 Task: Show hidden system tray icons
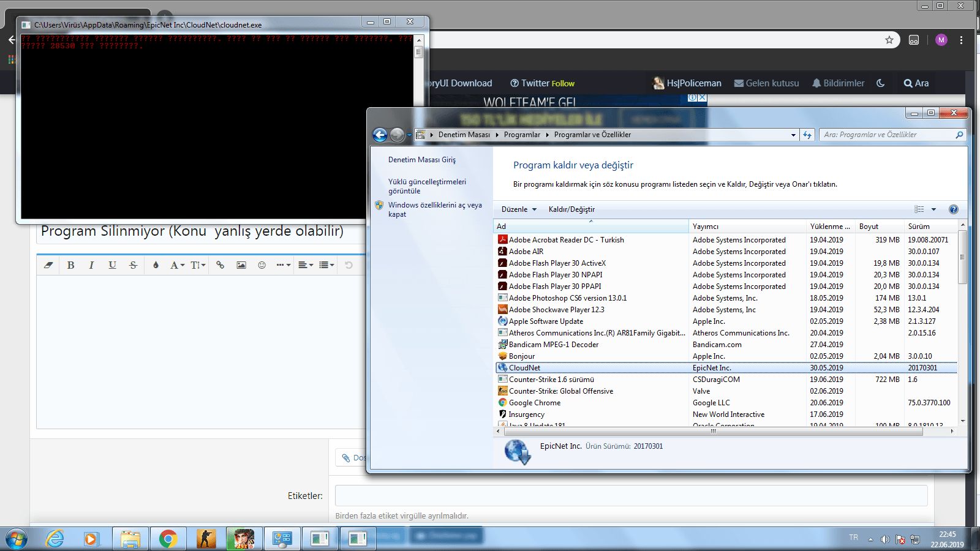[870, 539]
